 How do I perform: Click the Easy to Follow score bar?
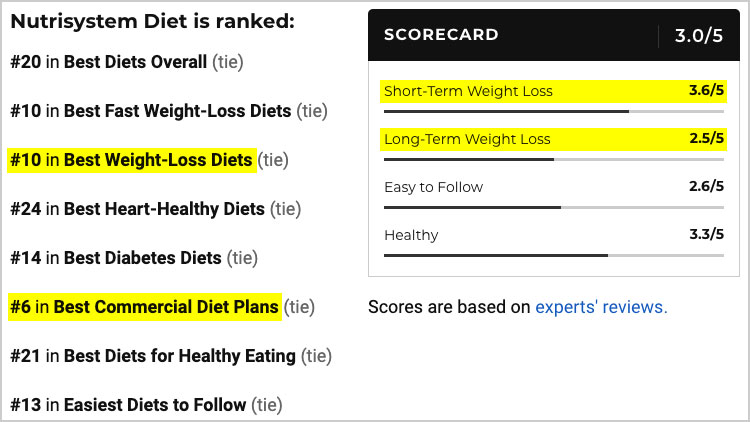coord(554,208)
